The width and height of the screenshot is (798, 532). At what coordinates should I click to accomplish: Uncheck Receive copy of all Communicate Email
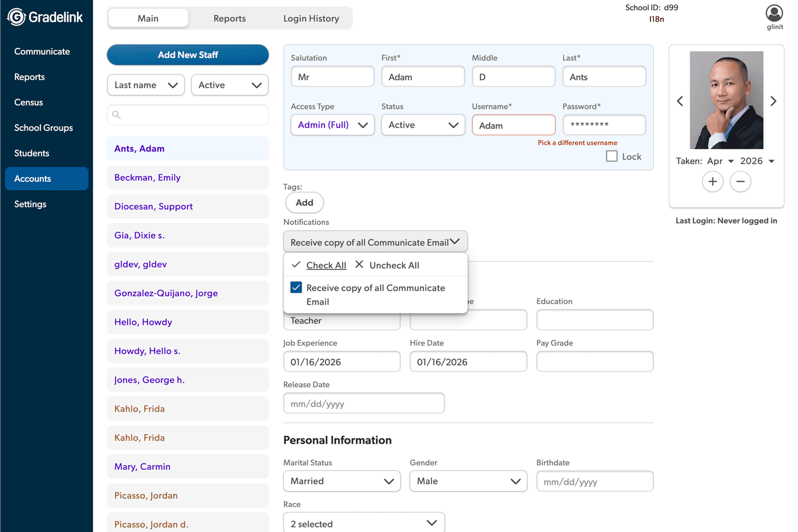pos(296,288)
